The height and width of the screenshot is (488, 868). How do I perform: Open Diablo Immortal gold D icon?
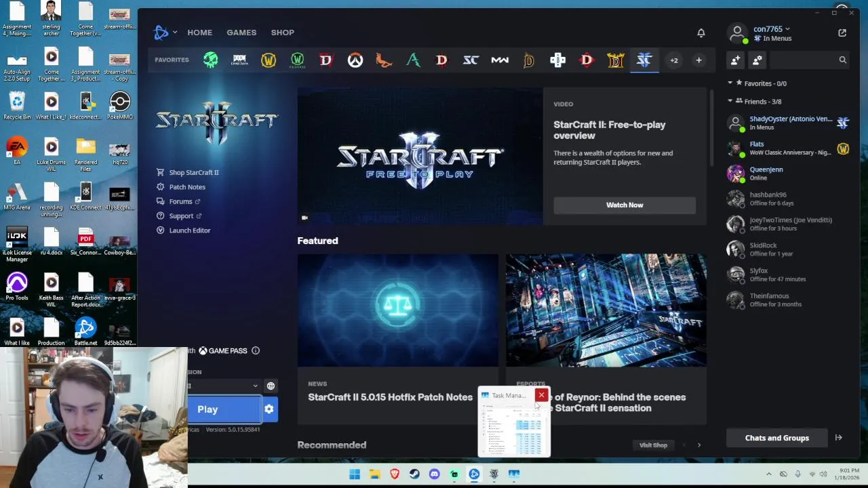[528, 60]
